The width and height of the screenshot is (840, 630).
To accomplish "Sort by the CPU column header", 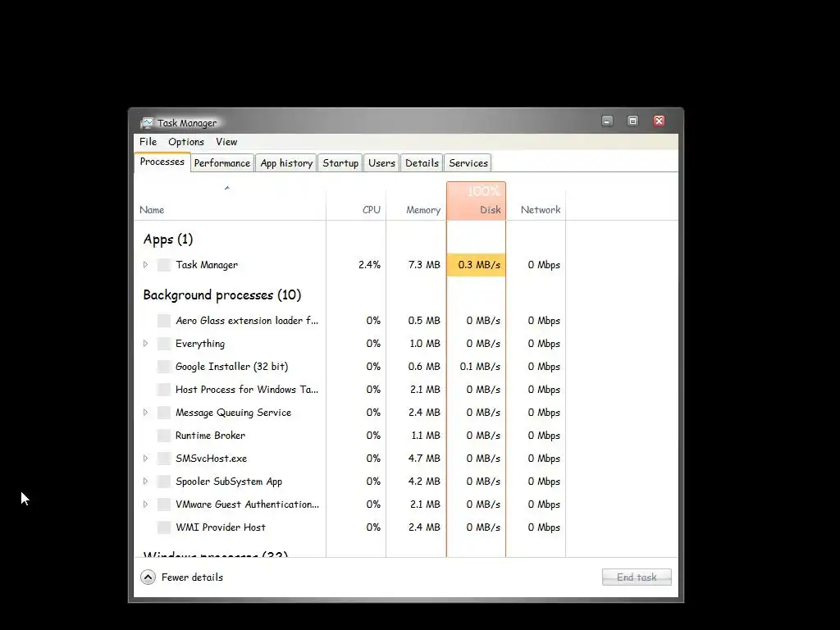I will click(356, 201).
